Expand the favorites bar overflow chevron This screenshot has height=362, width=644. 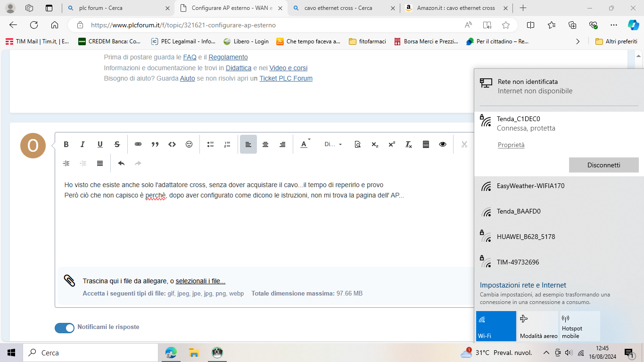578,41
